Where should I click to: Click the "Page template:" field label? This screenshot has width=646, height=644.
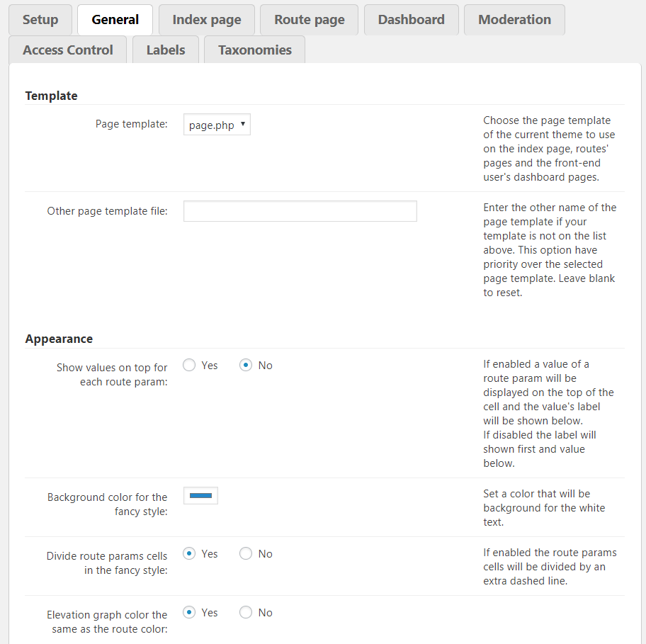tap(131, 124)
